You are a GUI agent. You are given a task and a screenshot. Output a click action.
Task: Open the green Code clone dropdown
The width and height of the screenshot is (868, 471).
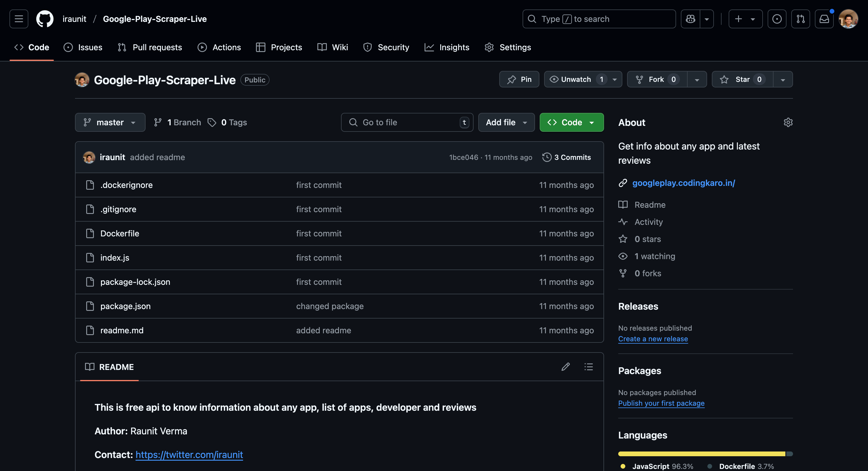(572, 122)
